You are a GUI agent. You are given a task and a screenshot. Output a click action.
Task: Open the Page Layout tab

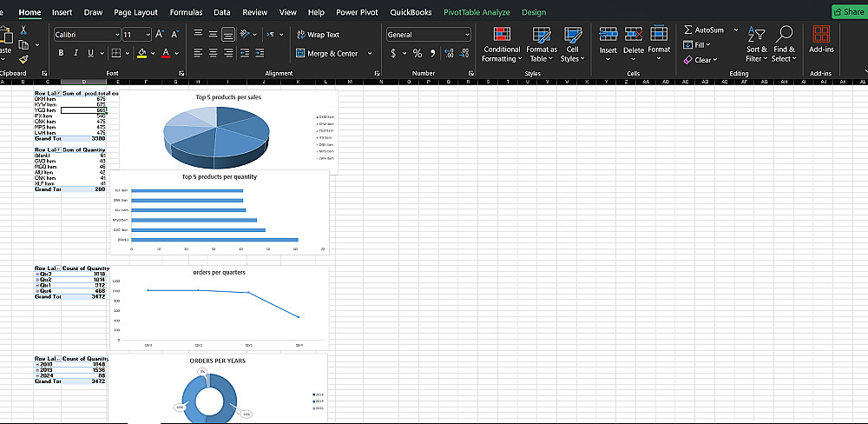tap(135, 12)
